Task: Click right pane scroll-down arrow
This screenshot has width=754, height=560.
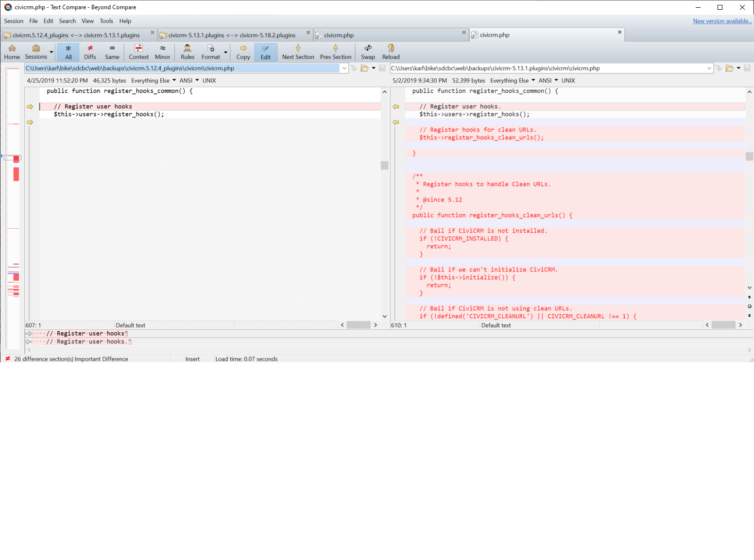Action: (750, 288)
